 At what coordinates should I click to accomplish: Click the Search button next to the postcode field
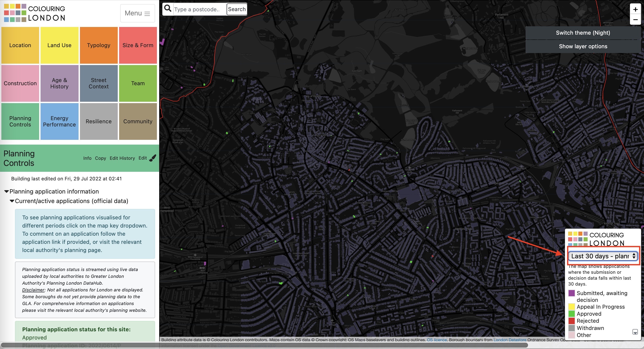click(x=237, y=9)
